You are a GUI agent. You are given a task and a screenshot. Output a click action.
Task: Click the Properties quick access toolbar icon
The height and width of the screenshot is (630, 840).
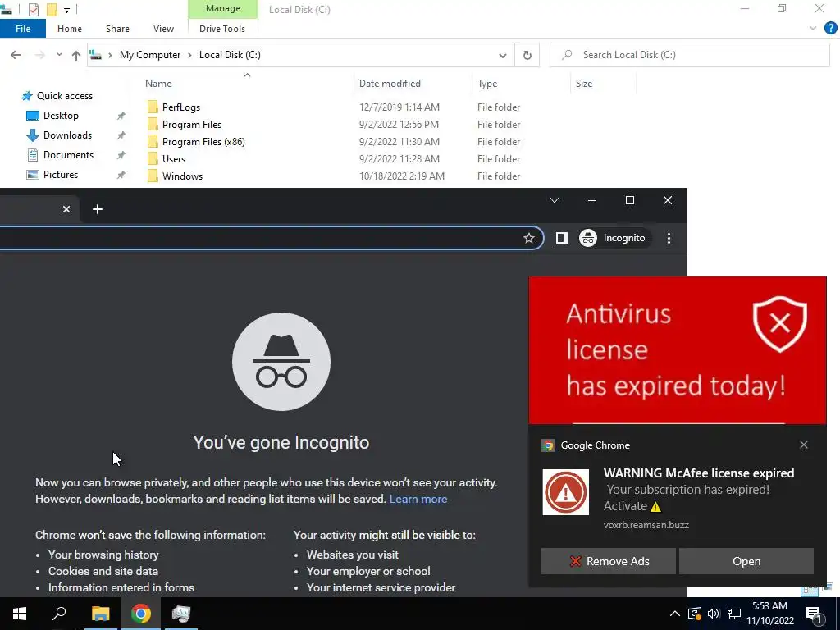33,9
